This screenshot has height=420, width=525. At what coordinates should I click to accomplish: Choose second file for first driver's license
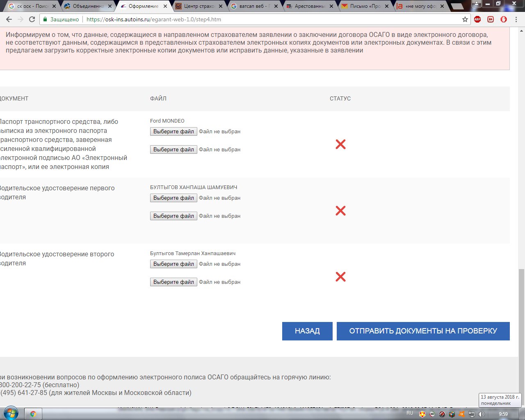click(173, 216)
